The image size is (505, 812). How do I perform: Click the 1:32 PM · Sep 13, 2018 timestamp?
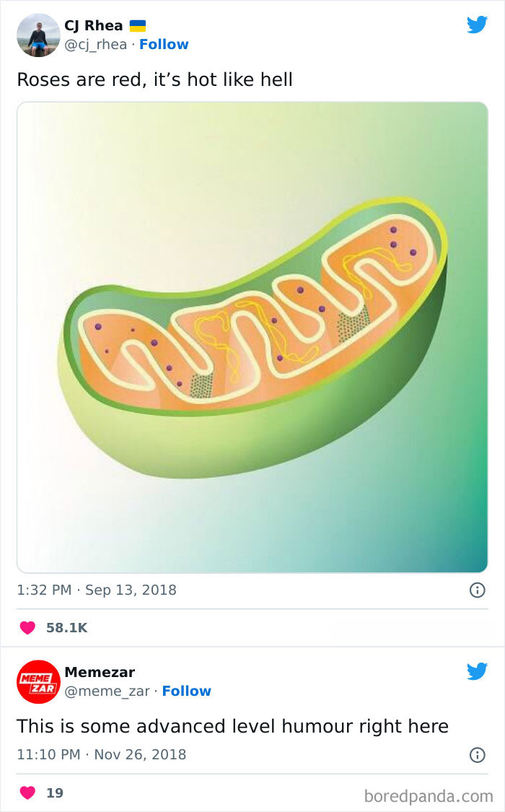97,590
